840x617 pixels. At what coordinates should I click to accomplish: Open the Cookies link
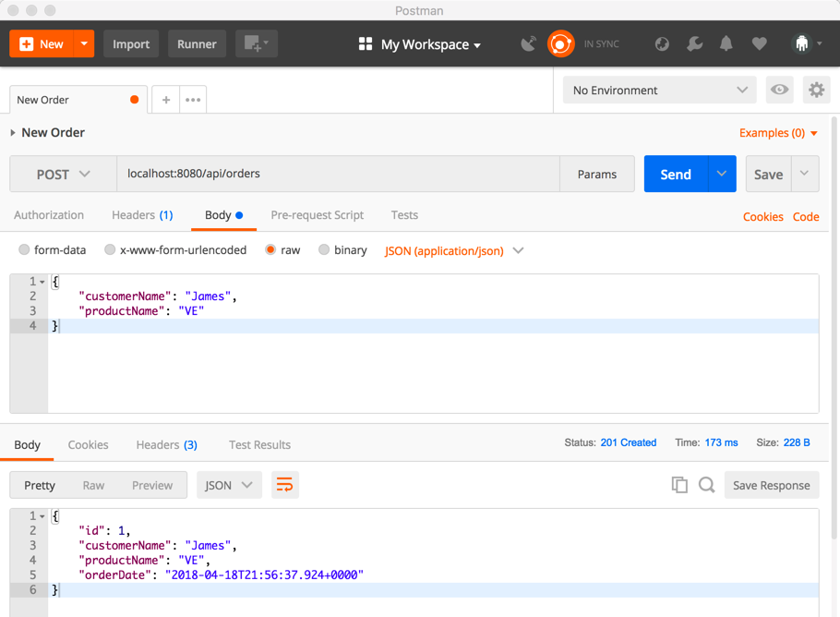762,216
